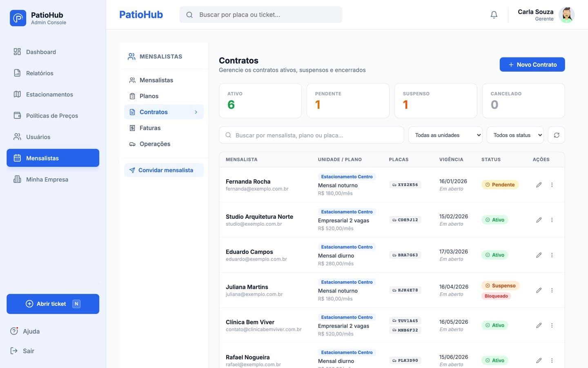This screenshot has height=368, width=588.
Task: Open Carla Souza's profile avatar
Action: tap(566, 15)
